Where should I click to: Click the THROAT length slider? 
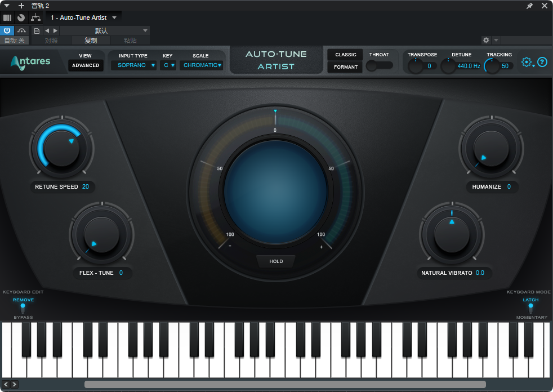(x=380, y=66)
